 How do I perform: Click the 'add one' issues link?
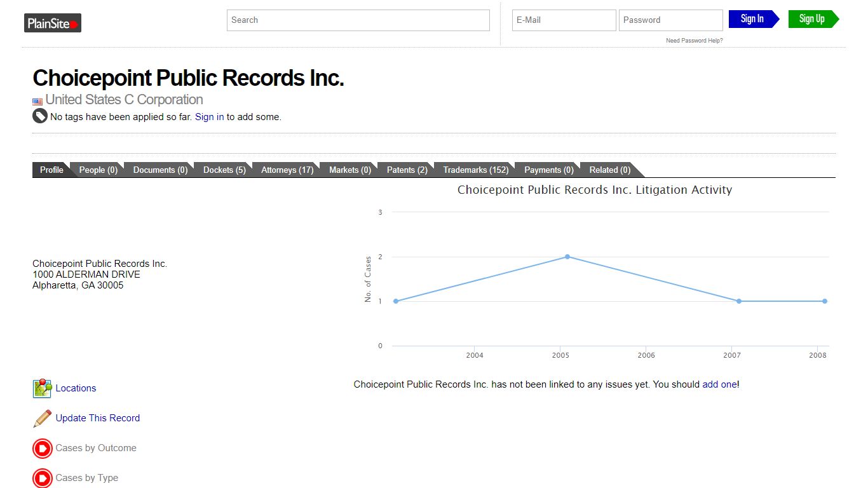pos(719,384)
